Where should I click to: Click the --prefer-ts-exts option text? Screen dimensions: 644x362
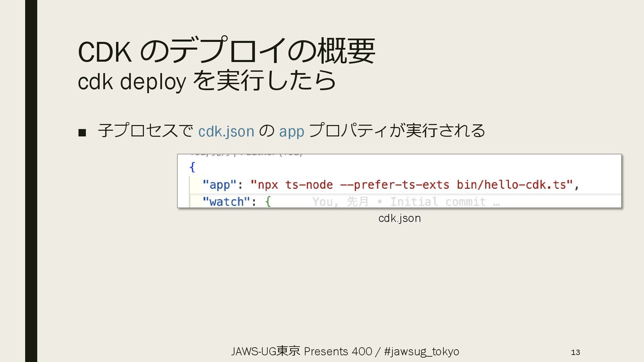coord(394,185)
